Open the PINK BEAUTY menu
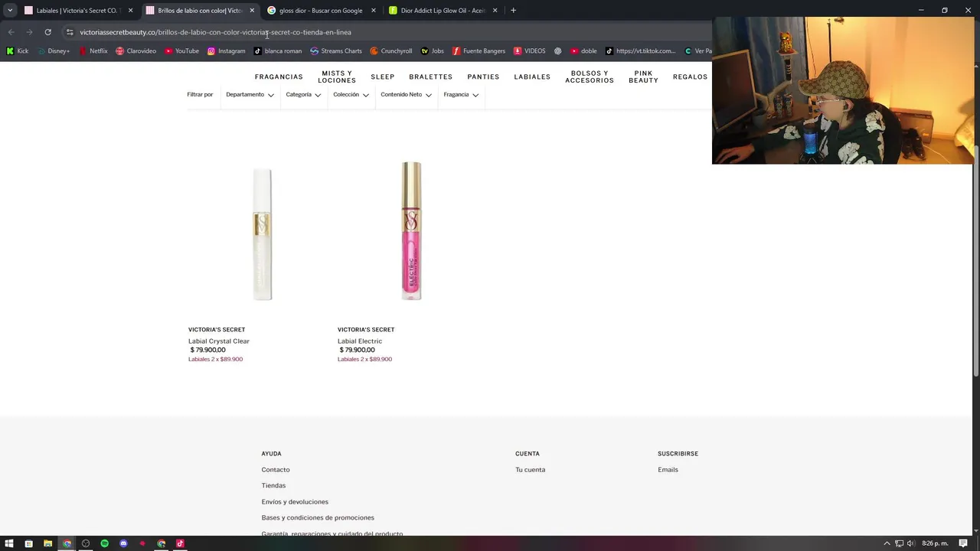This screenshot has width=980, height=551. (643, 77)
